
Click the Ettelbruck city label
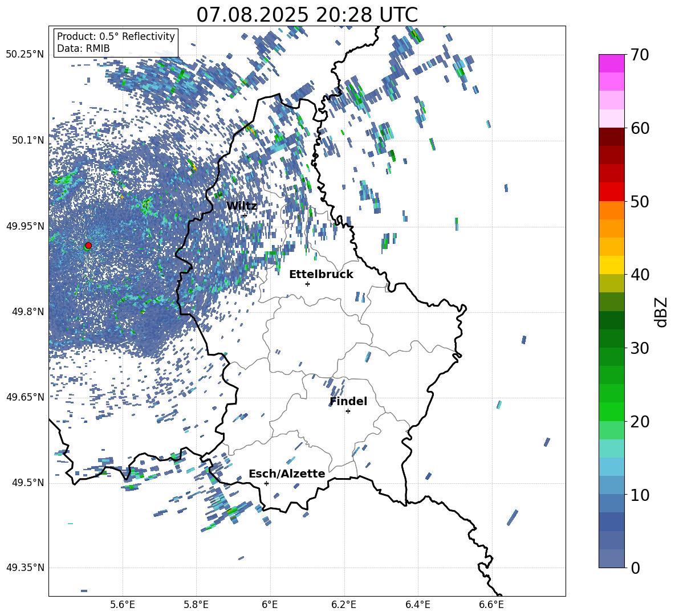point(321,275)
